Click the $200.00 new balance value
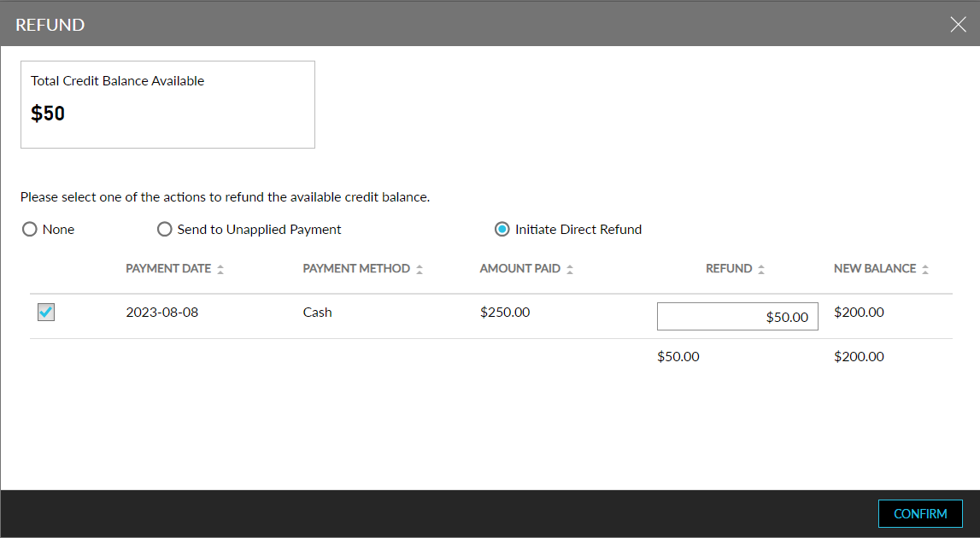The image size is (980, 538). point(859,312)
